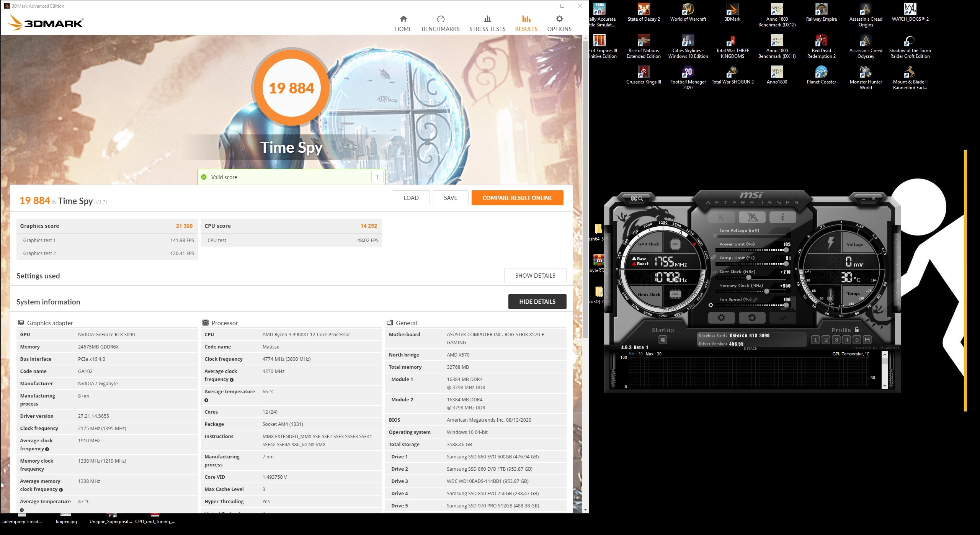Toggle the Auto fan speed button
The width and height of the screenshot is (980, 535).
[791, 308]
